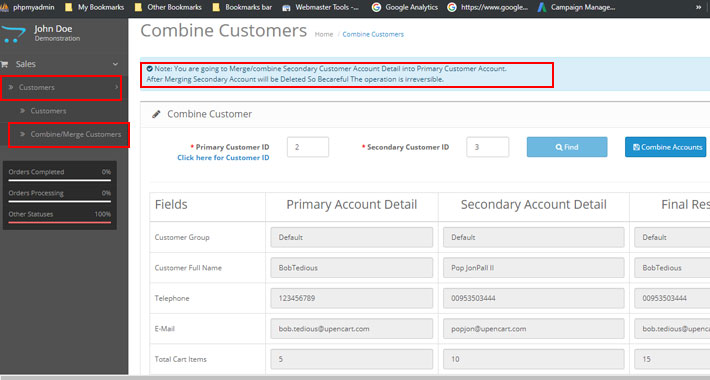Open the Campaign Manager bookmark
710x380 pixels.
coord(576,7)
